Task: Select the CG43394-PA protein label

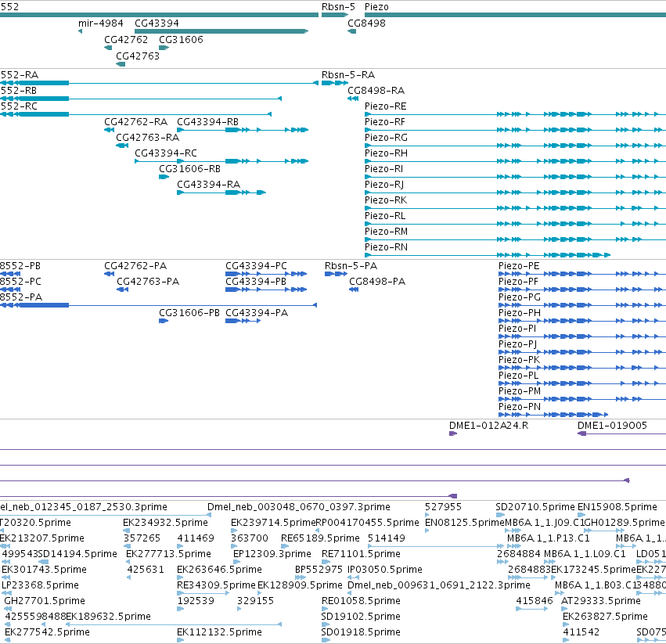Action: (x=257, y=314)
